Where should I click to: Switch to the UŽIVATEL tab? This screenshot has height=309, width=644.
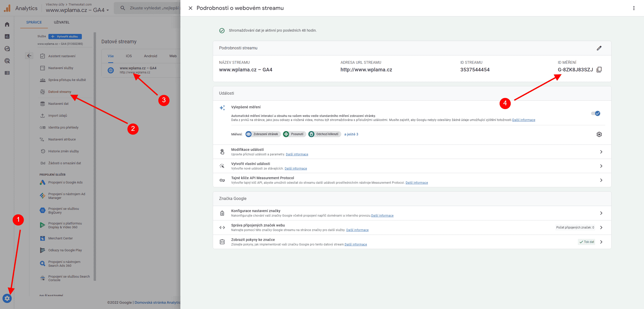click(x=62, y=22)
